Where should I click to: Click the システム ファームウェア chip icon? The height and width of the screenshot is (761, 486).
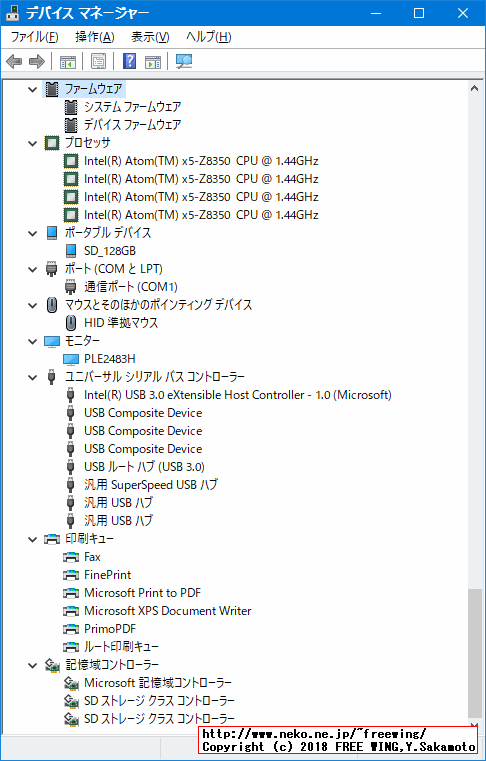point(71,107)
